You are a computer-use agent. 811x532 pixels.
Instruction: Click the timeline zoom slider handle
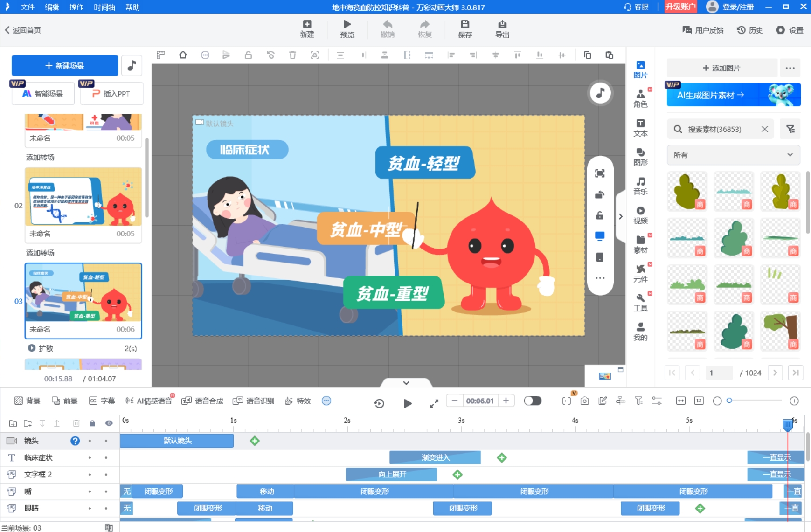[729, 401]
